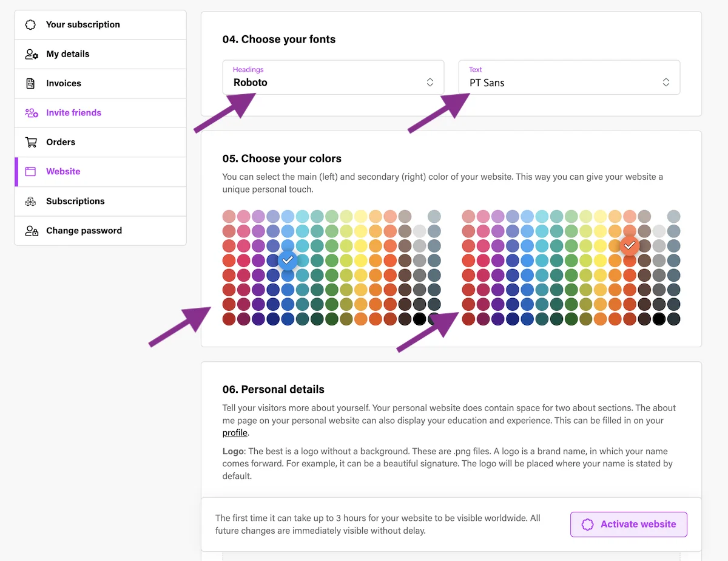Screen dimensions: 728x561
Task: Click the '05. Choose your colors' heading
Action: pyautogui.click(x=282, y=158)
